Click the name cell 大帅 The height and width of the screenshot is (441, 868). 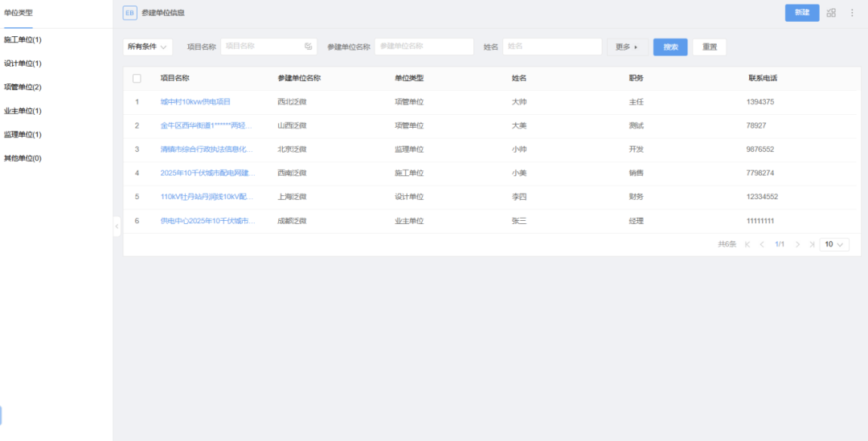click(519, 102)
